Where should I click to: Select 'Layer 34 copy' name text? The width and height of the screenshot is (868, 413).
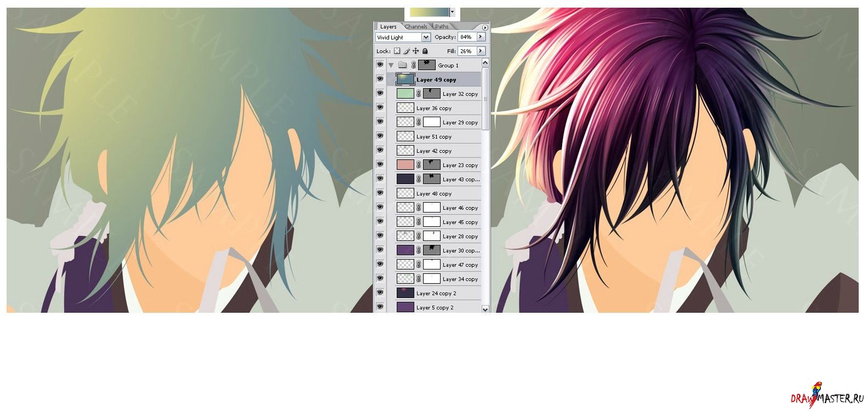(460, 279)
